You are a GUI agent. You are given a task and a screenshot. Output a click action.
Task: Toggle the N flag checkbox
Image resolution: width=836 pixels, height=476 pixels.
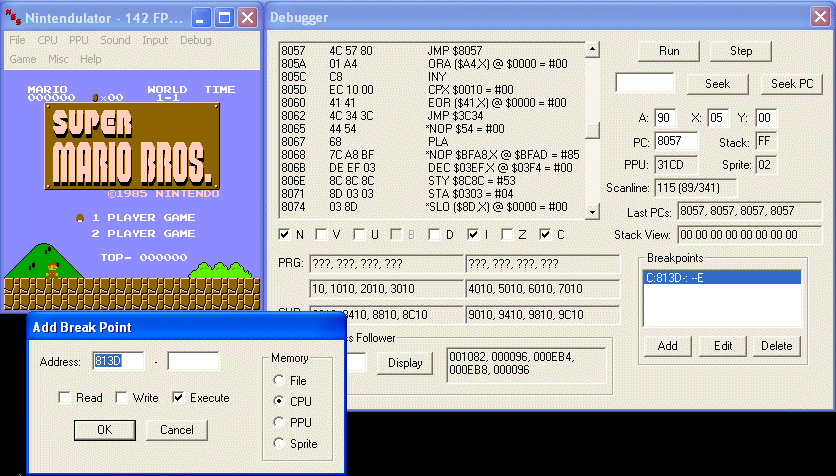[285, 235]
